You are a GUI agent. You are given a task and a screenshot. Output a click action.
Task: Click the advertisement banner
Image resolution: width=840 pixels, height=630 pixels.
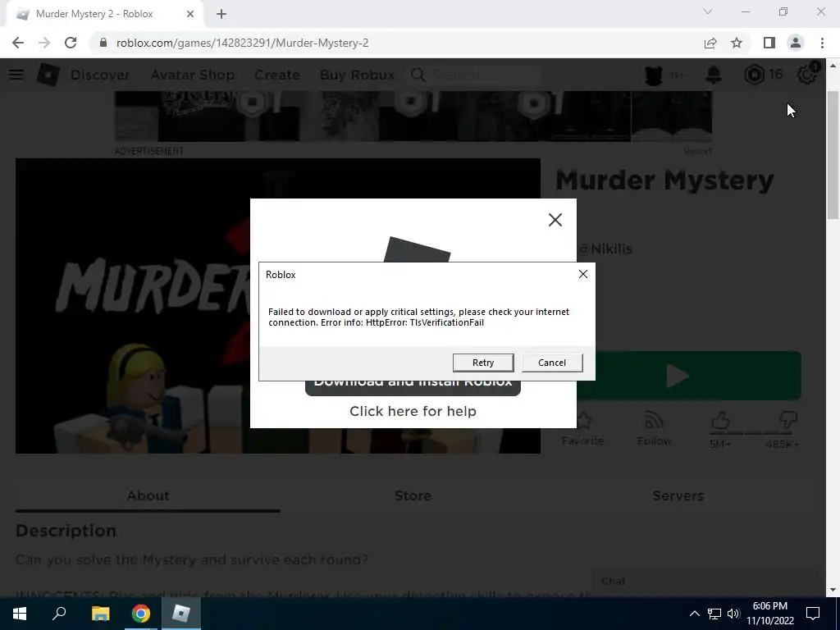click(413, 116)
